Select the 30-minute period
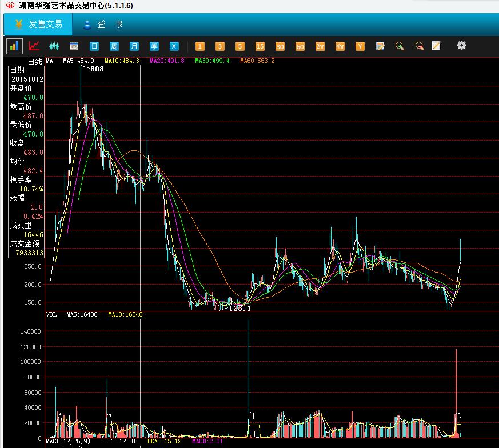The image size is (499, 448). [280, 46]
